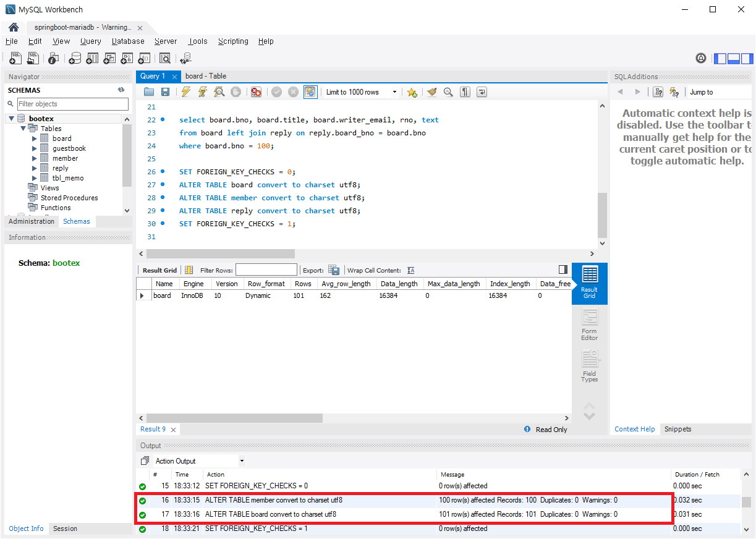Viewport: 756px width, 539px height.
Task: Collapse the Tables tree node
Action: [x=23, y=129]
